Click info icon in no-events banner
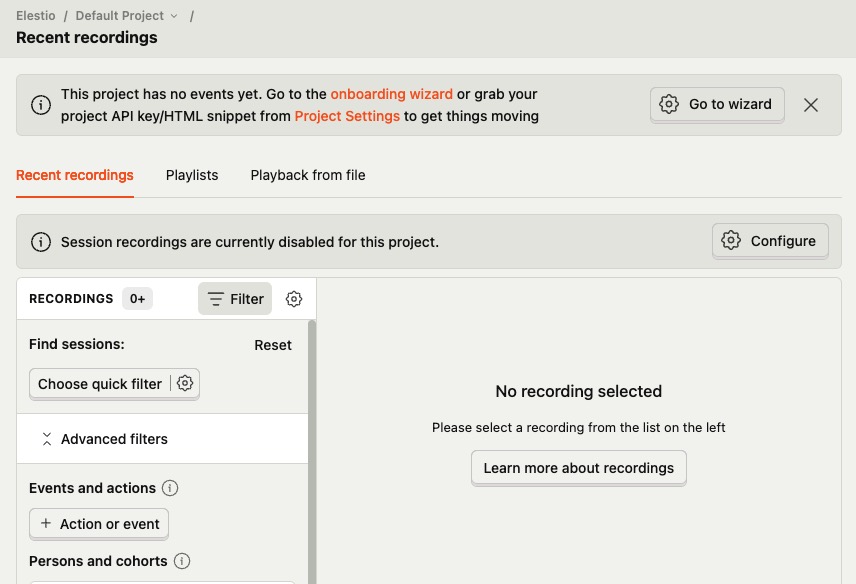856x584 pixels. click(41, 105)
